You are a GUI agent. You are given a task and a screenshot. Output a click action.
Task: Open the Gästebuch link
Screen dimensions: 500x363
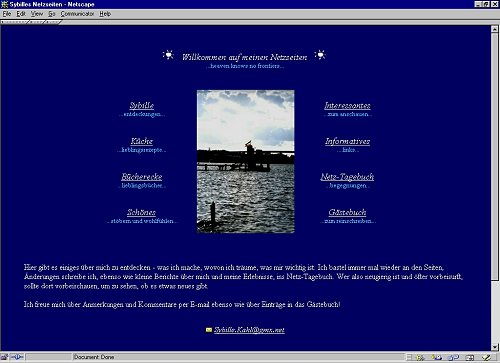point(347,212)
